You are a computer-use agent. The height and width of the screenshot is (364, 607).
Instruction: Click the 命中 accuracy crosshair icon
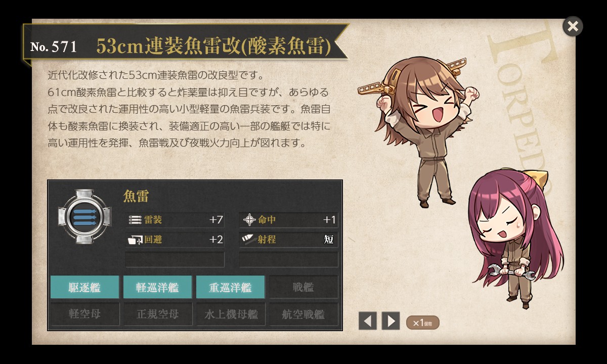pos(249,220)
